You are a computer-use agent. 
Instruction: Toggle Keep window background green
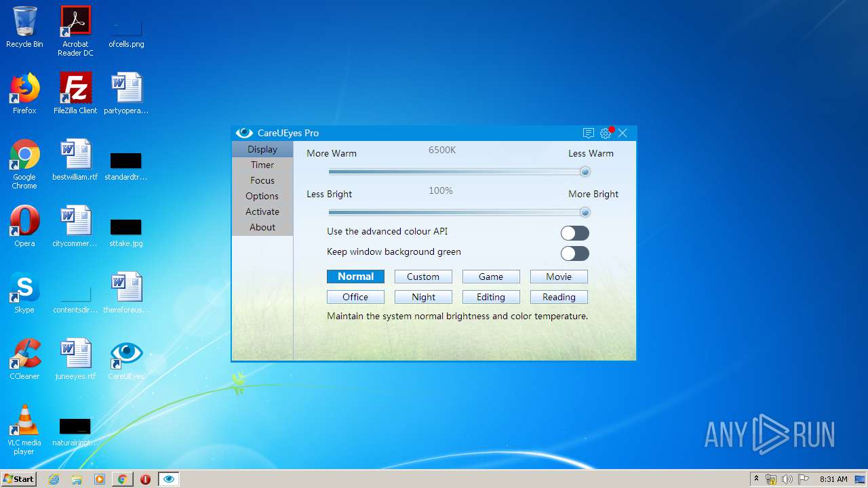click(x=574, y=253)
